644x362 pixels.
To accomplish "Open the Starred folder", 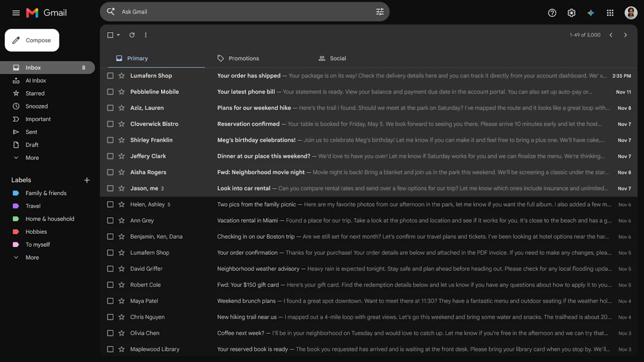I will [47, 93].
